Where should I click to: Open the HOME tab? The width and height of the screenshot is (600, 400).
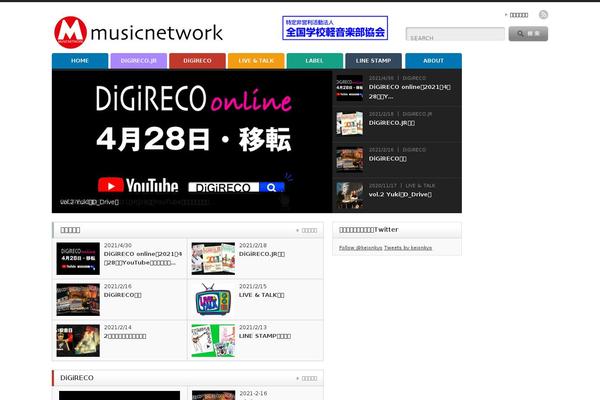click(x=80, y=61)
